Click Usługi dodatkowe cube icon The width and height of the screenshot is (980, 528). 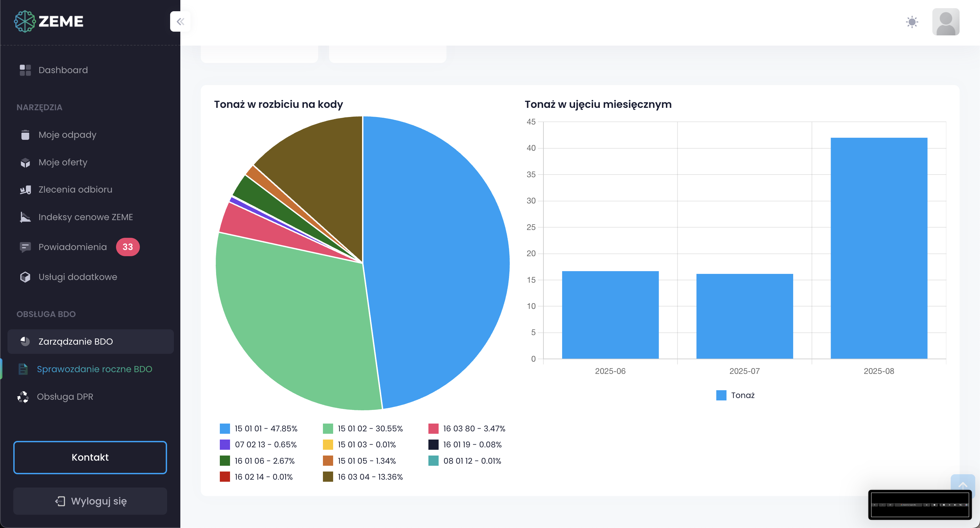[25, 277]
